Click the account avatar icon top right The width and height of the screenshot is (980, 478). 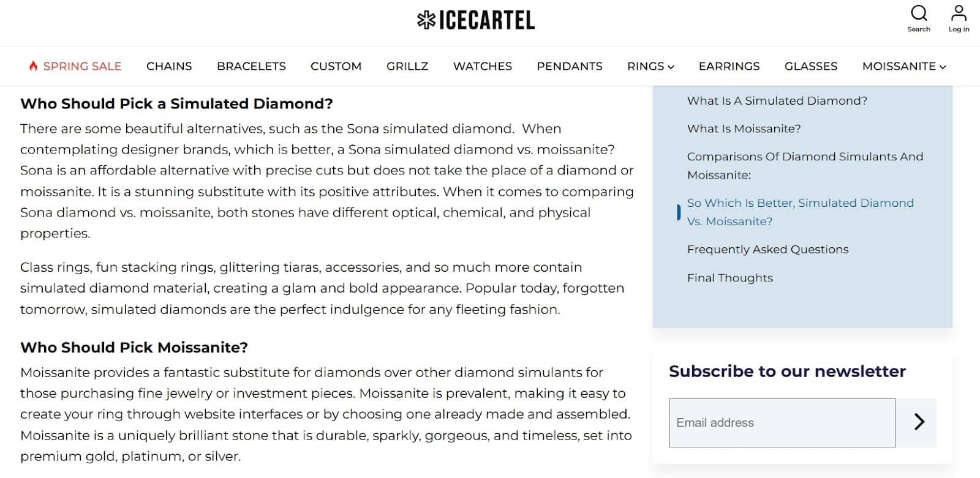click(959, 13)
